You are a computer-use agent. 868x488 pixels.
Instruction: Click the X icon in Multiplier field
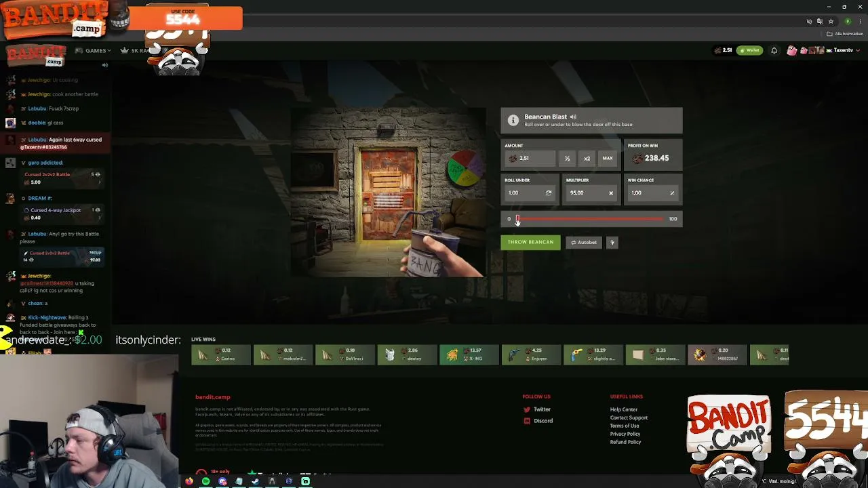(x=610, y=193)
